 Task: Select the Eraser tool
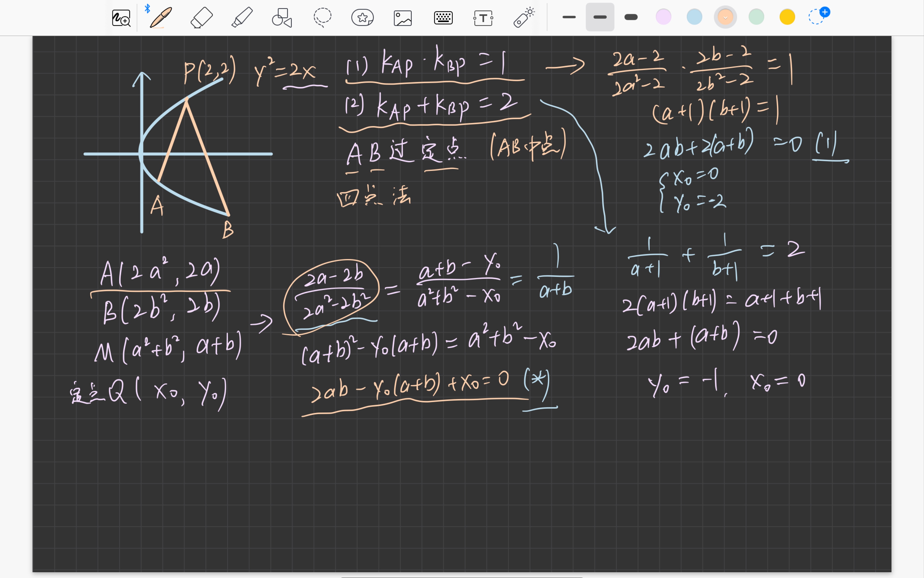[201, 18]
